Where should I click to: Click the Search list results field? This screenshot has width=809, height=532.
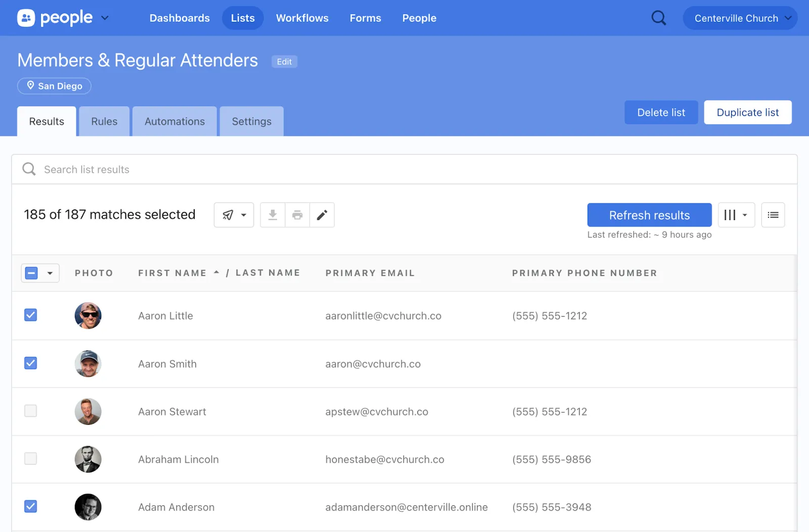click(x=404, y=169)
